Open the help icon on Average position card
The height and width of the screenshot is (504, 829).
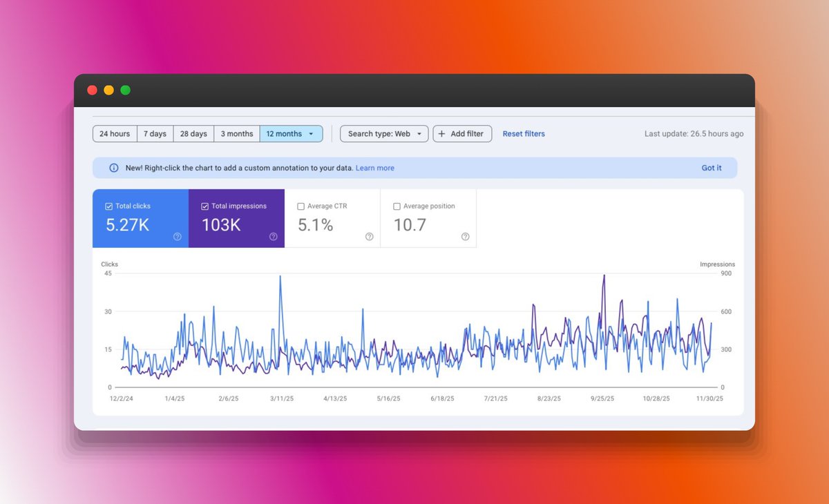(x=466, y=237)
